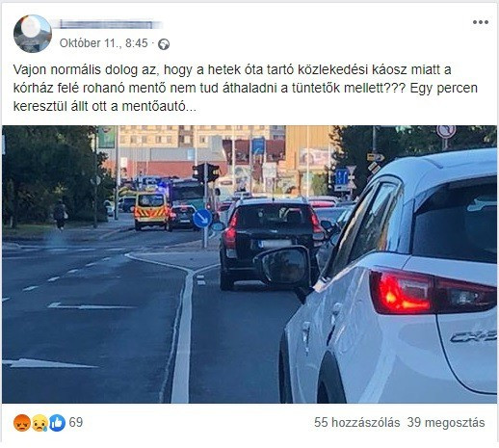Click the poster's profile picture
This screenshot has width=499, height=448.
(x=33, y=34)
